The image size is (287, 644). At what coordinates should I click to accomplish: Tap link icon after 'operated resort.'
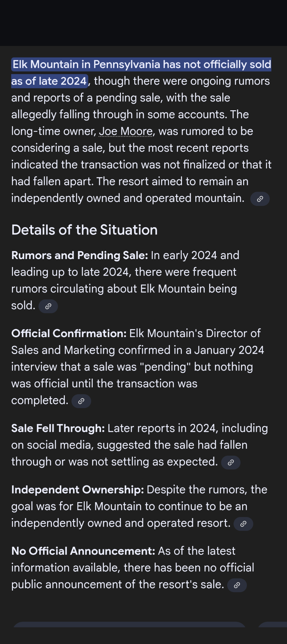243,524
